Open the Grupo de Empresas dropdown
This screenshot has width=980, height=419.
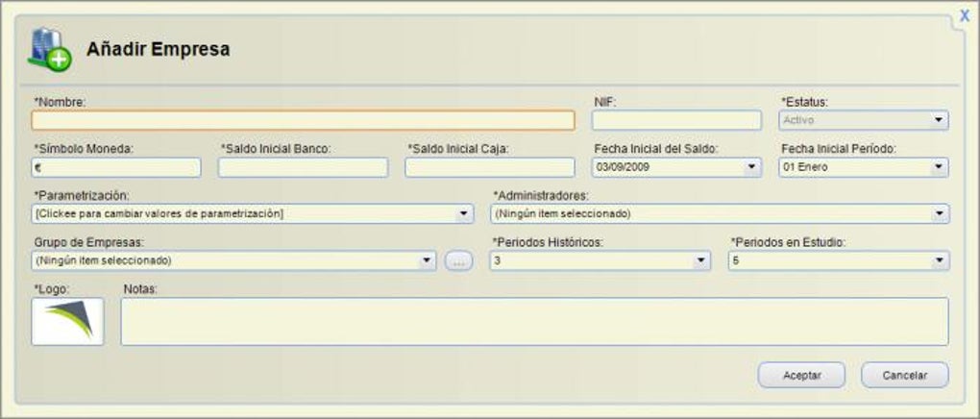[x=427, y=261]
